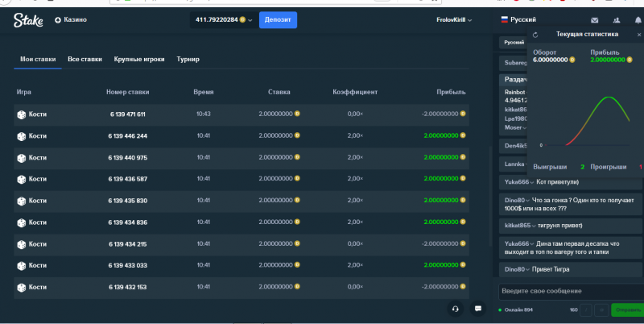Click the Коэффициент column header
This screenshot has width=644, height=324.
tap(355, 92)
